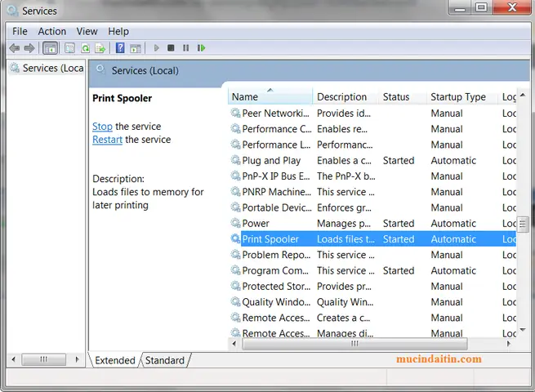535x392 pixels.
Task: Click gear icon beside Program Compatibility service
Action: pyautogui.click(x=235, y=270)
